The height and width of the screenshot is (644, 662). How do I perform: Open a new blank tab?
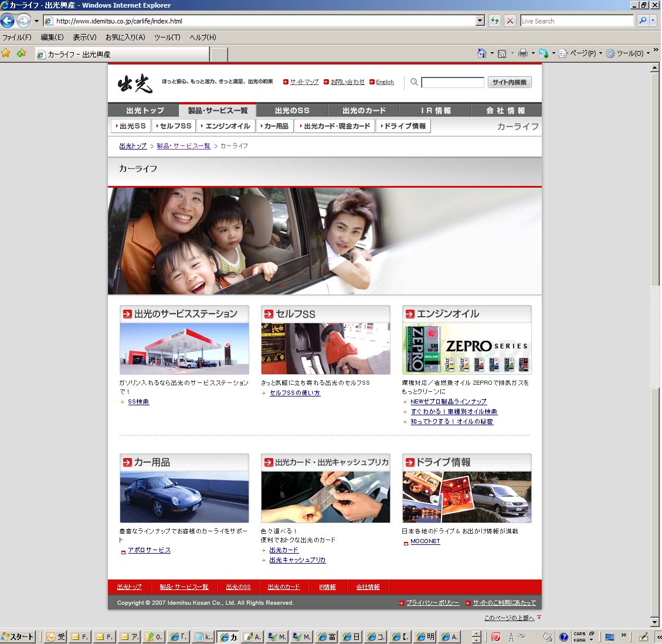(x=219, y=55)
